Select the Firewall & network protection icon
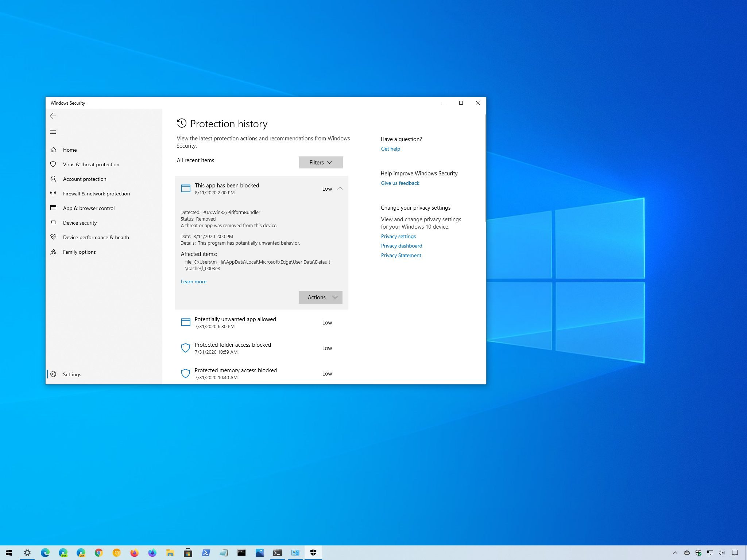The width and height of the screenshot is (747, 560). click(54, 193)
